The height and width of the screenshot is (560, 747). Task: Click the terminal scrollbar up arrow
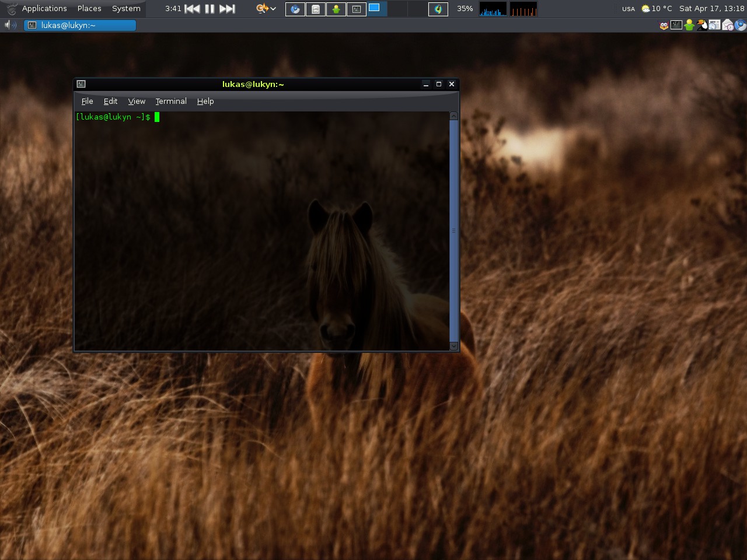453,116
